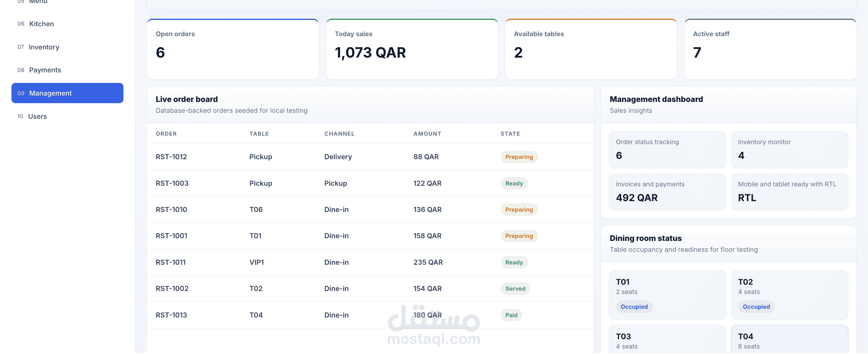Select the Today sales summary card
868x354 pixels.
point(412,49)
